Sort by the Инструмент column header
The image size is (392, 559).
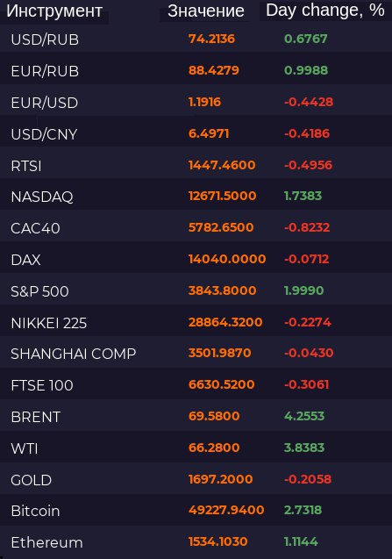(54, 11)
